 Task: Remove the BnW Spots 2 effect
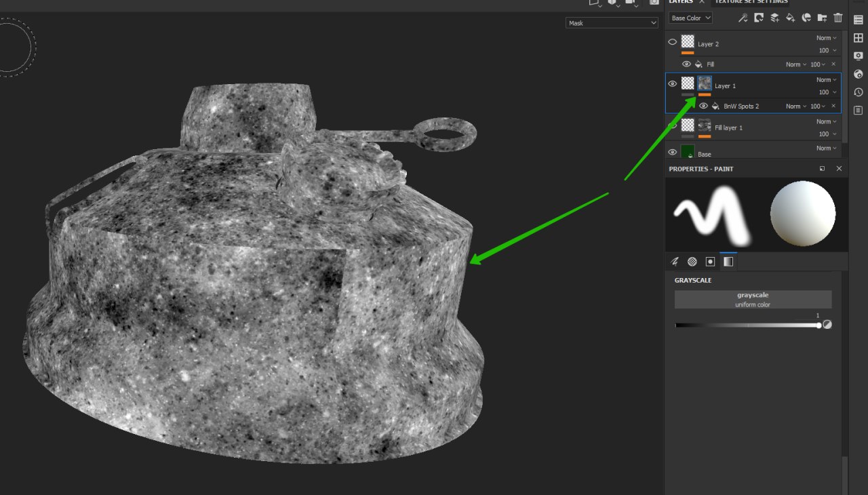(x=833, y=106)
